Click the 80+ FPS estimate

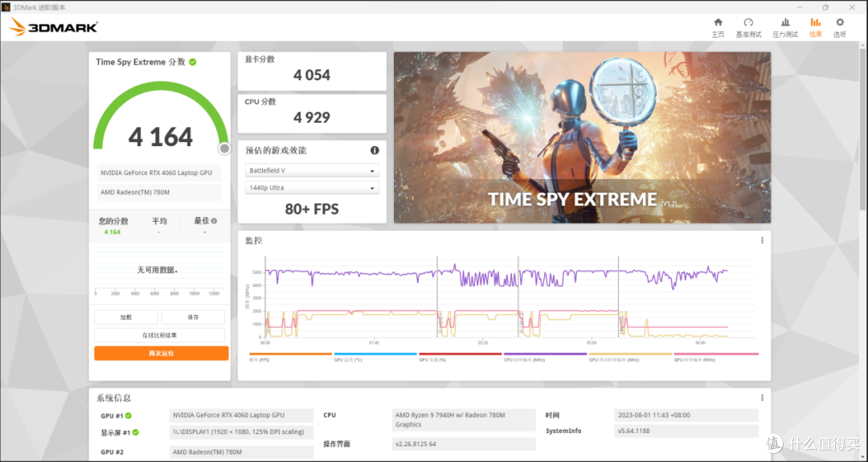click(x=312, y=209)
